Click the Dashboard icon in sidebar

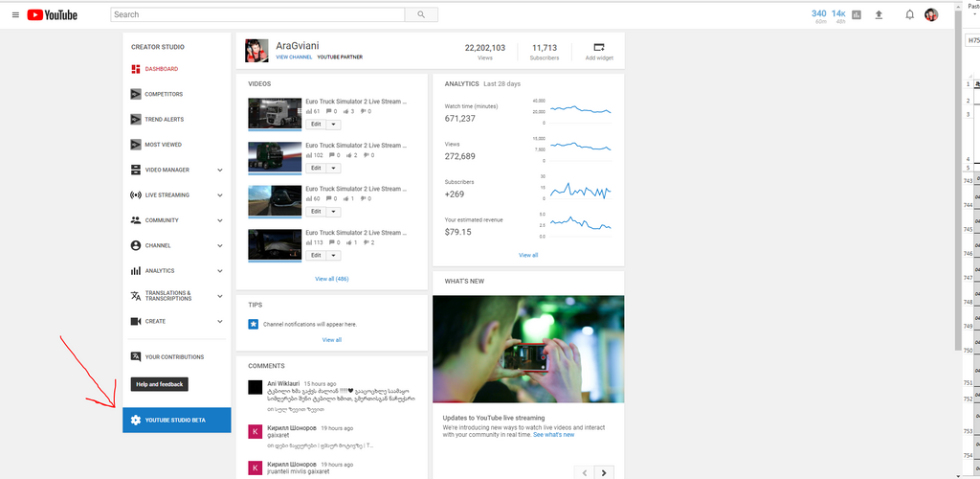pos(136,69)
